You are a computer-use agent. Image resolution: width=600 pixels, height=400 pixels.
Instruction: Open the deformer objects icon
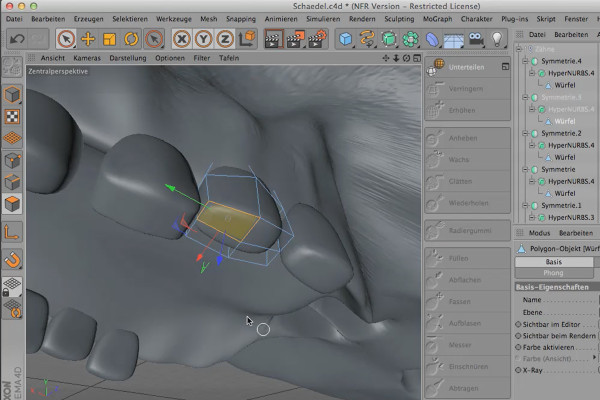432,39
